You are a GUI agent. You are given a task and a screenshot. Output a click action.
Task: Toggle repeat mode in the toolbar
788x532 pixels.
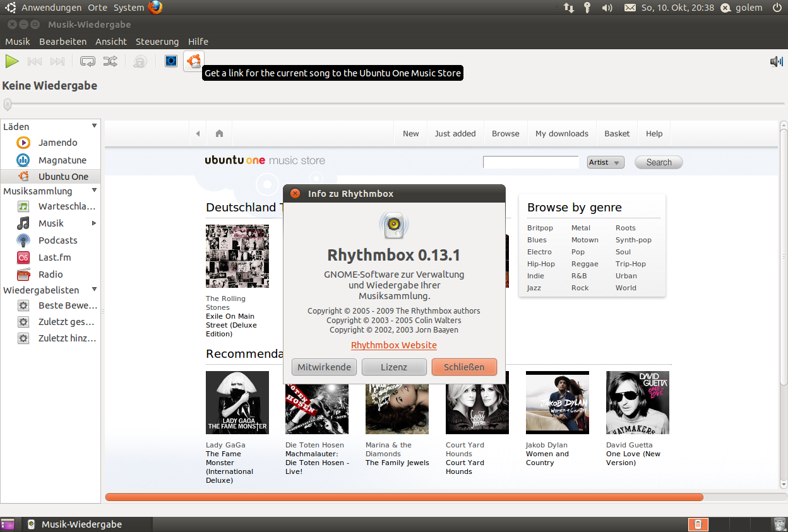[x=87, y=61]
